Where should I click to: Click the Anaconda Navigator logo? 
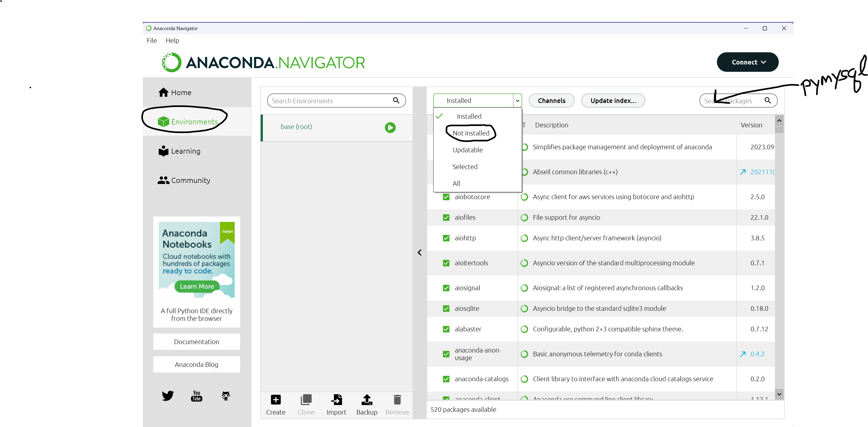(263, 63)
